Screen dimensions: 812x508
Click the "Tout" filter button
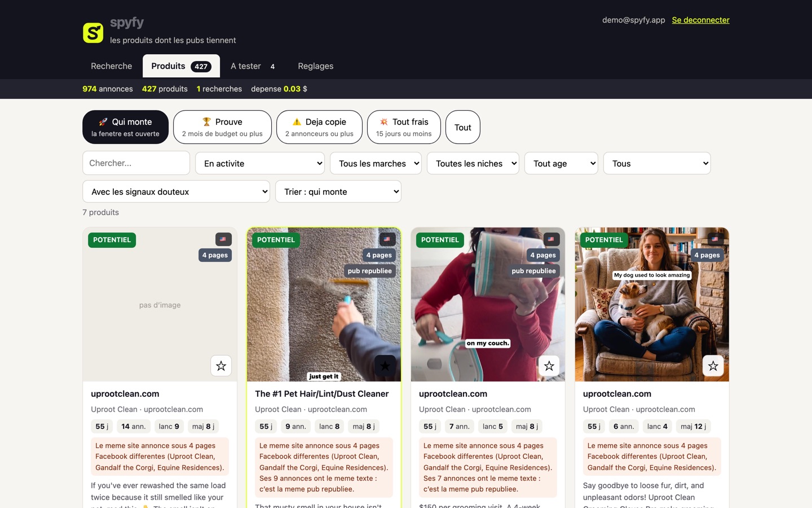(463, 127)
